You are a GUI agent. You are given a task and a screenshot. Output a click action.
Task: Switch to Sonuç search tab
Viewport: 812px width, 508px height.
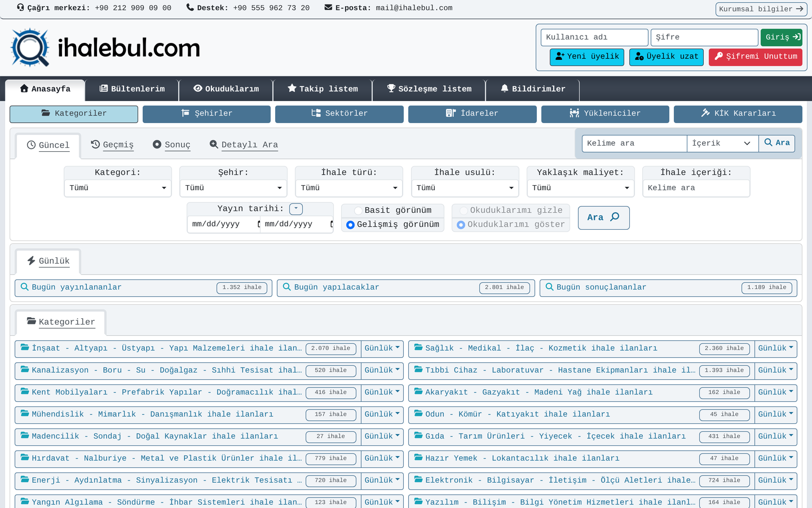click(171, 145)
